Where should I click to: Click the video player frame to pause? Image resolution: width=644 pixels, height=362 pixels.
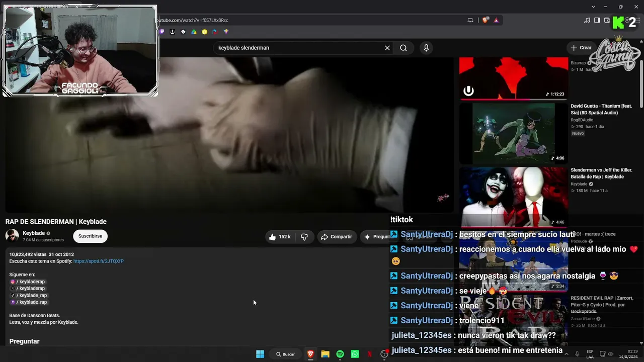point(229,135)
